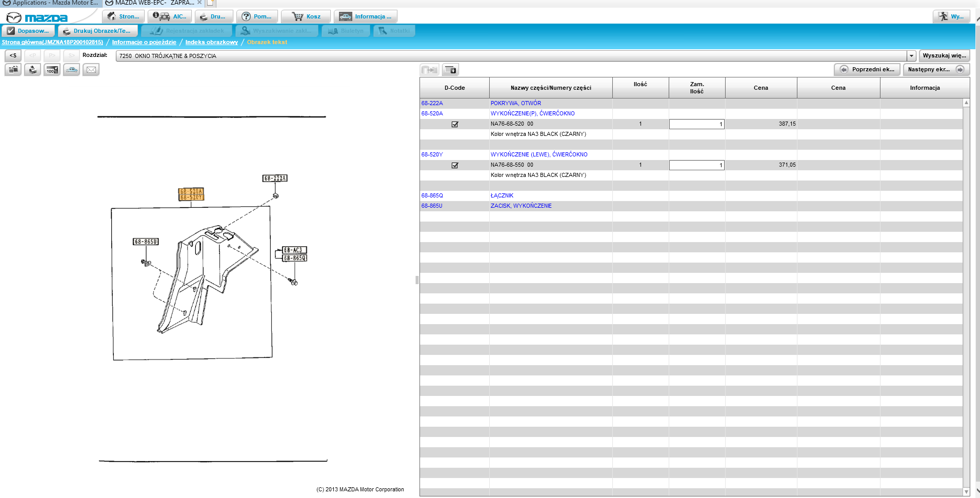Click the greyed transfer icon above D-Code
This screenshot has height=498, width=980.
click(430, 70)
